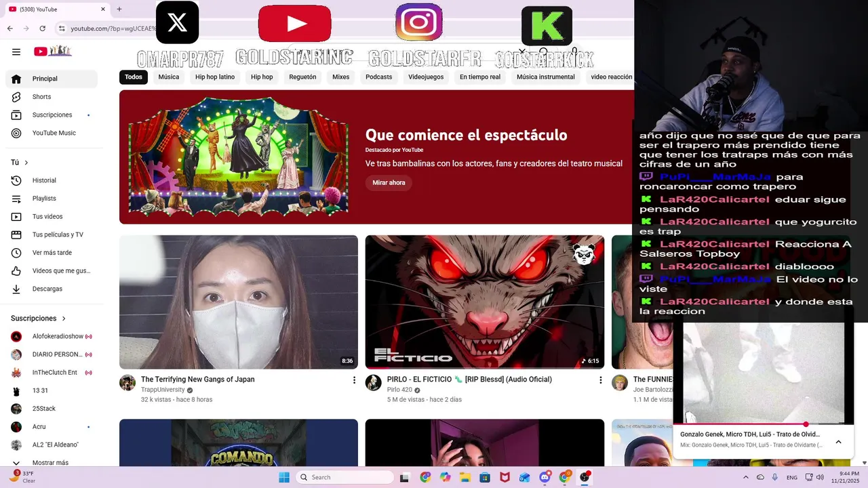The height and width of the screenshot is (488, 868).
Task: Click the browser back arrow
Action: 9,28
